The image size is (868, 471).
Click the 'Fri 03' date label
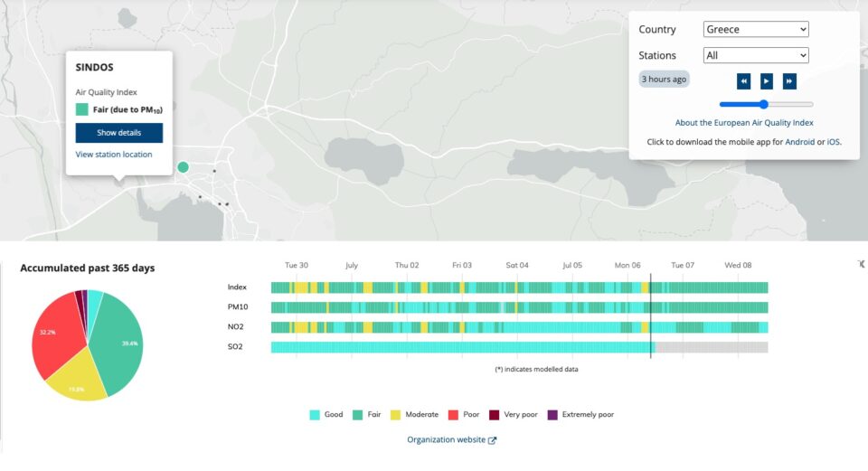(x=462, y=265)
